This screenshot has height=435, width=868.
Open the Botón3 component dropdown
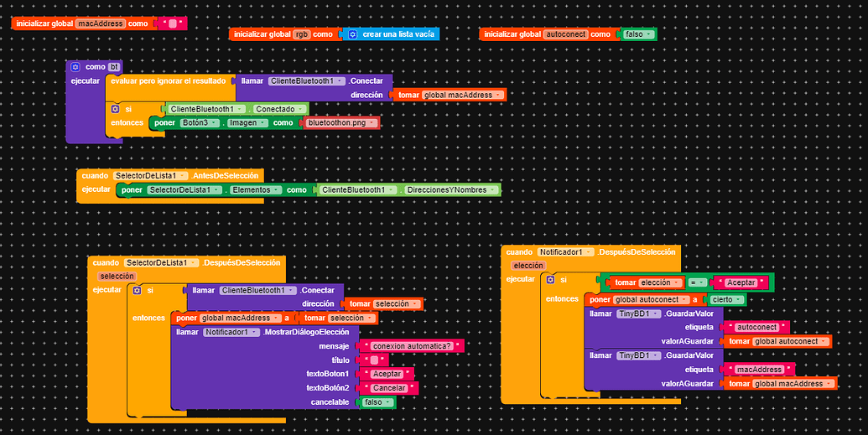[200, 123]
